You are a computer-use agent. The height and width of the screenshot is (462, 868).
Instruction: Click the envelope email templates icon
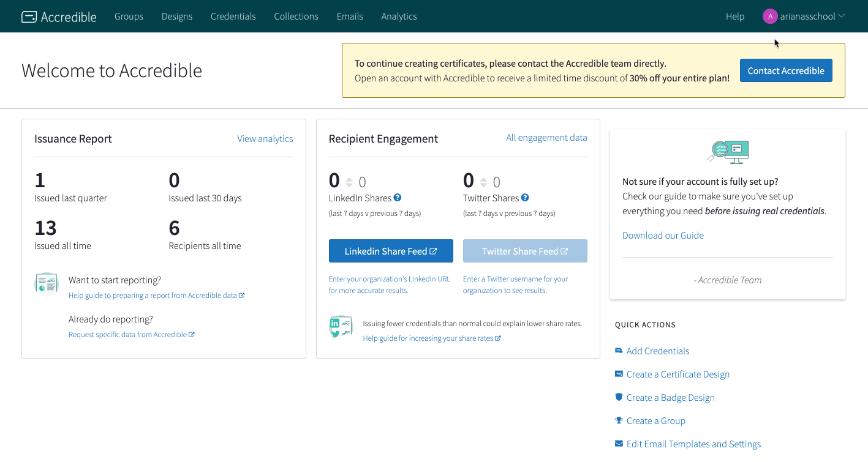point(619,444)
